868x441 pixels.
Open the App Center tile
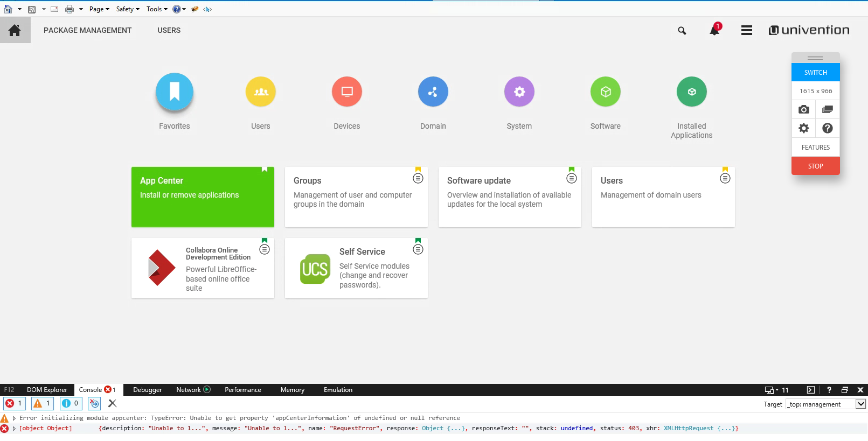(x=203, y=197)
